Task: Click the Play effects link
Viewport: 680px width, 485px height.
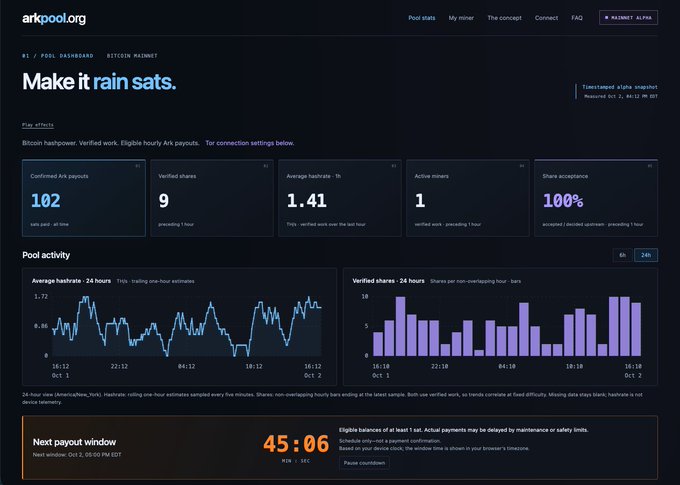Action: coord(38,125)
